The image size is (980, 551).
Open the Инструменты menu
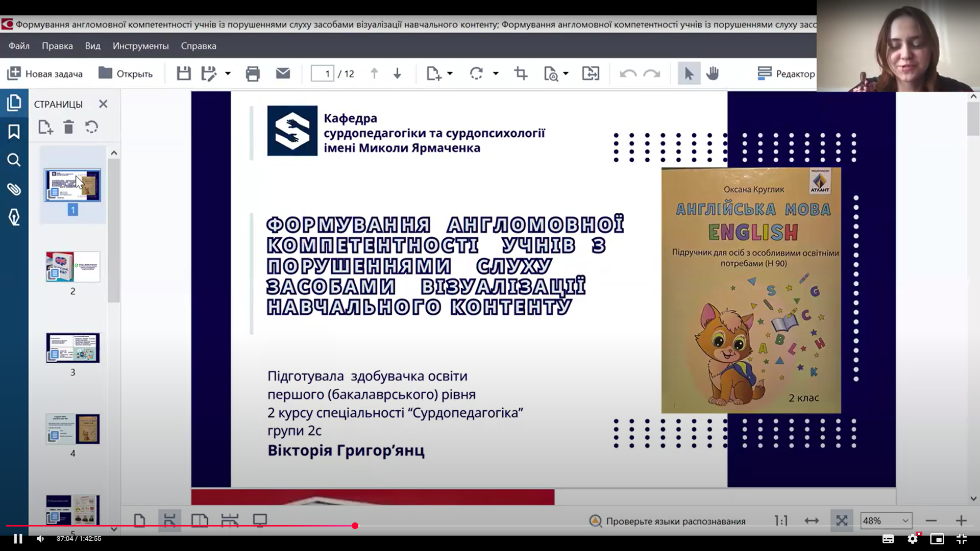click(140, 45)
